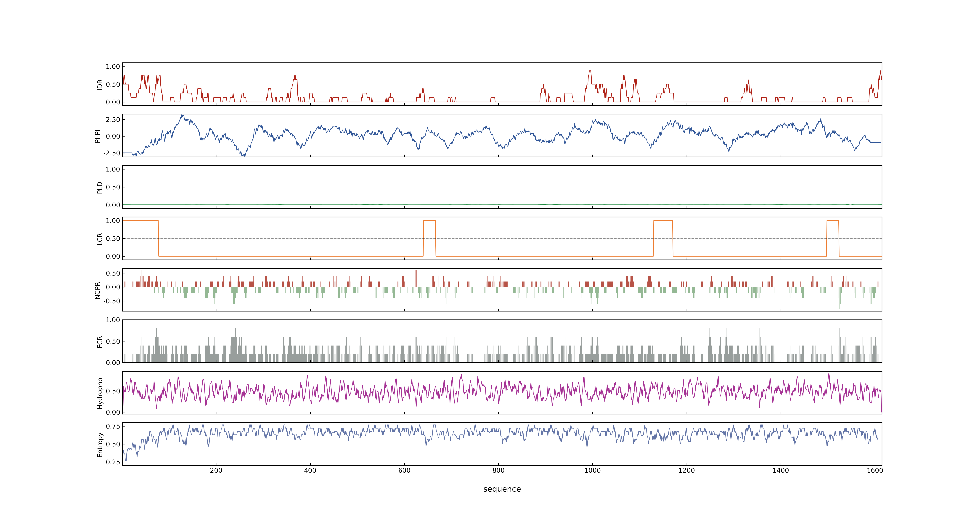The height and width of the screenshot is (523, 980).
Task: Click the x-axis tick label 200
Action: [216, 470]
